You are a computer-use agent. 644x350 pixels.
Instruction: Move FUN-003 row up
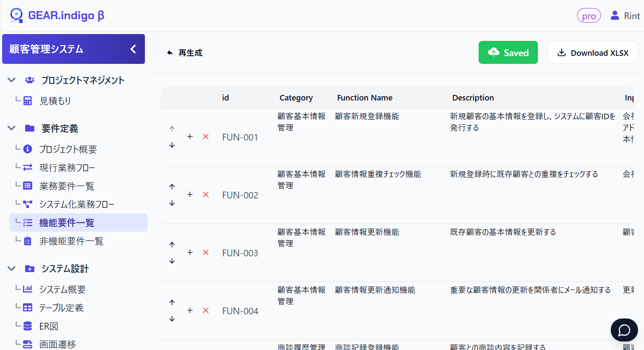click(x=172, y=244)
